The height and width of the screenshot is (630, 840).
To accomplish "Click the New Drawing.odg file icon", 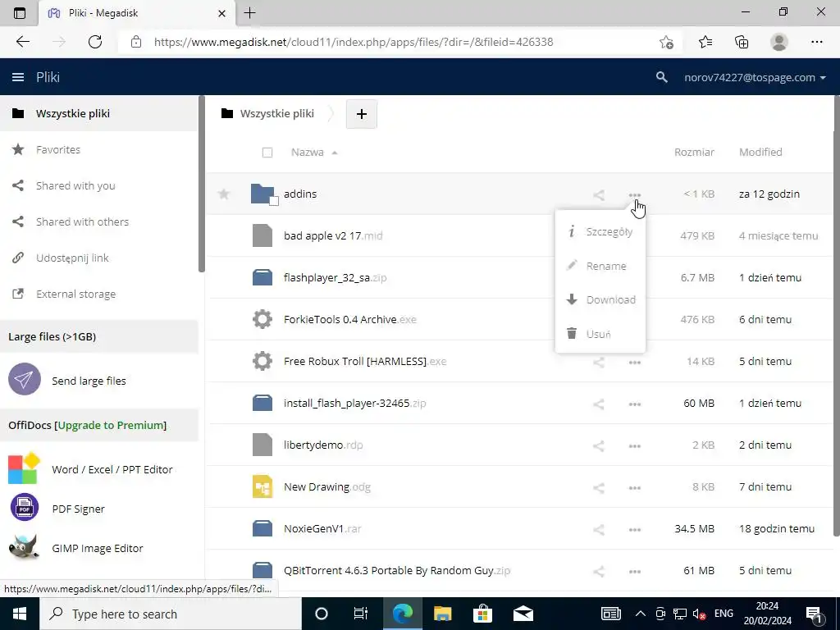I will click(x=262, y=486).
